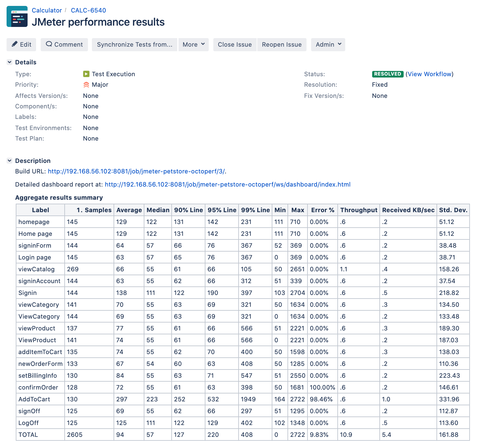Screen dimensions: 487x448
Task: Click the Error % column header
Action: pos(323,210)
